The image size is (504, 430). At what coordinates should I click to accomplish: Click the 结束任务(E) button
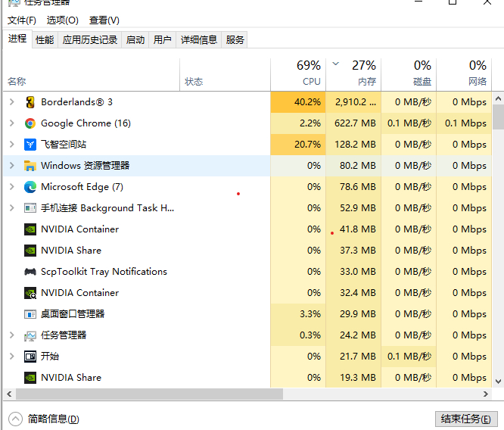click(x=465, y=419)
